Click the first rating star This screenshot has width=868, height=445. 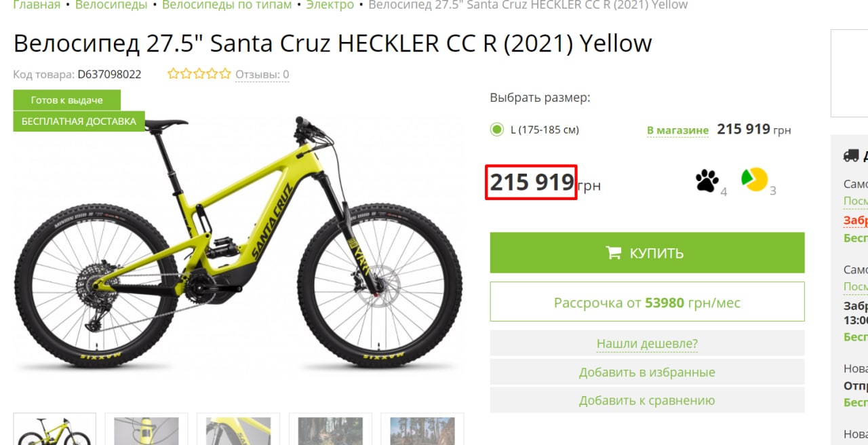tap(173, 74)
